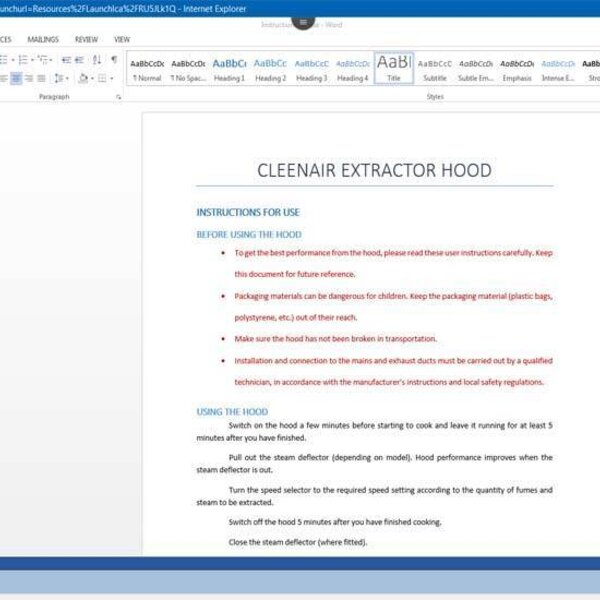Apply the Emphasis style

tap(517, 69)
